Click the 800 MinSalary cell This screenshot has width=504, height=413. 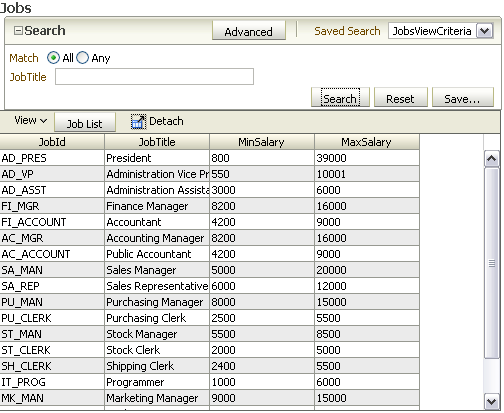click(262, 158)
